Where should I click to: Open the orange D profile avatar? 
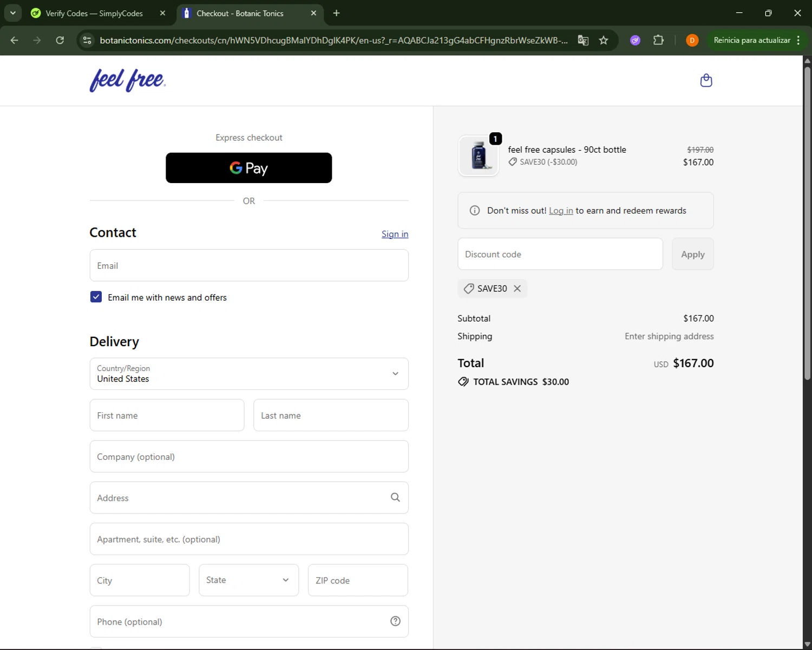[x=692, y=40]
